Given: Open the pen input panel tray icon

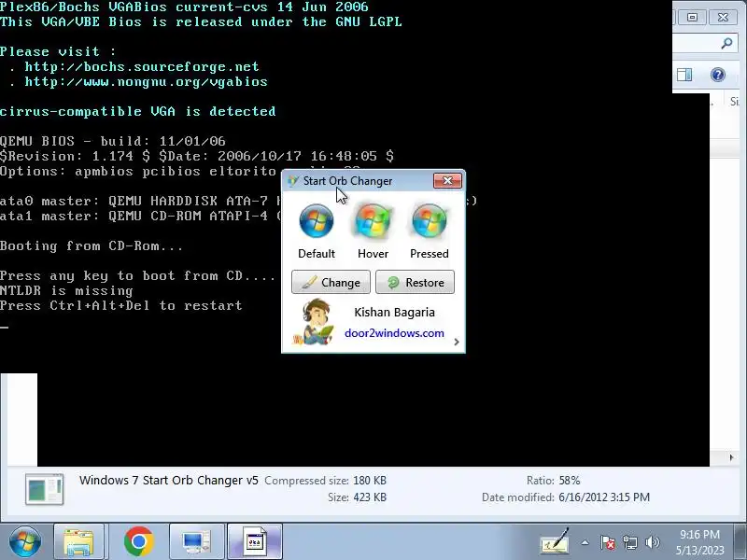Looking at the screenshot, I should 555,540.
